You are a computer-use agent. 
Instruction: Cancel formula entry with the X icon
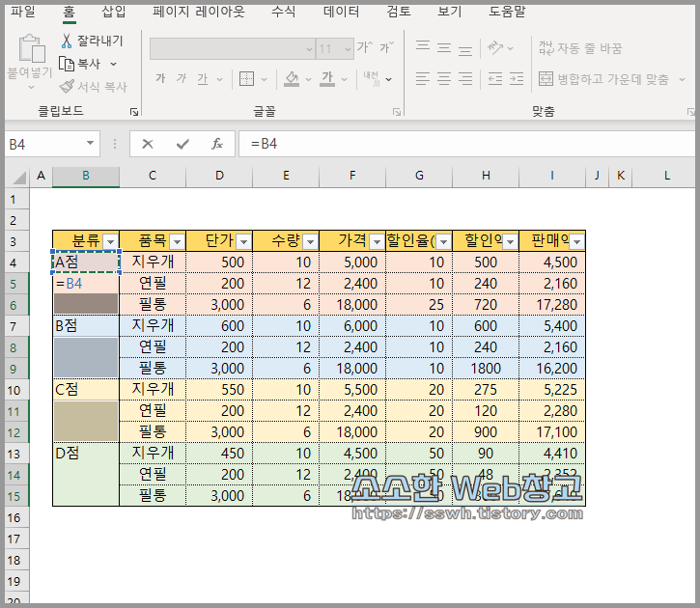click(x=148, y=144)
